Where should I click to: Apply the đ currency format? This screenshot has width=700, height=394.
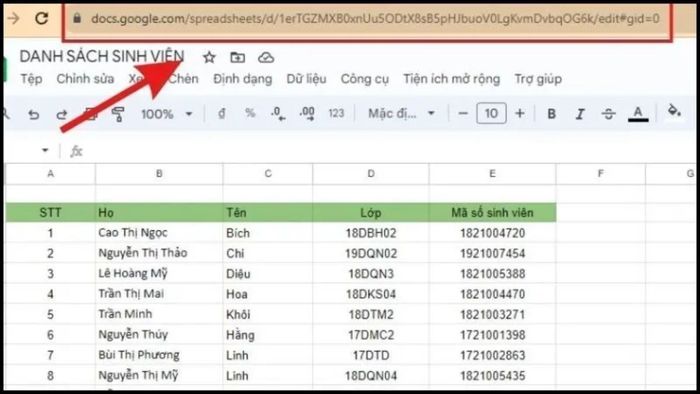click(221, 114)
